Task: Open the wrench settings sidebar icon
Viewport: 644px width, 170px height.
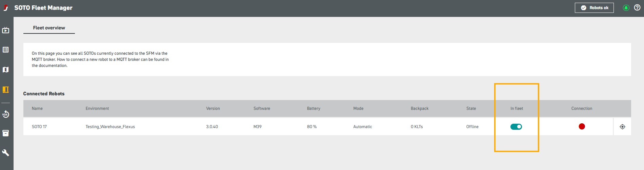Action: click(6, 153)
